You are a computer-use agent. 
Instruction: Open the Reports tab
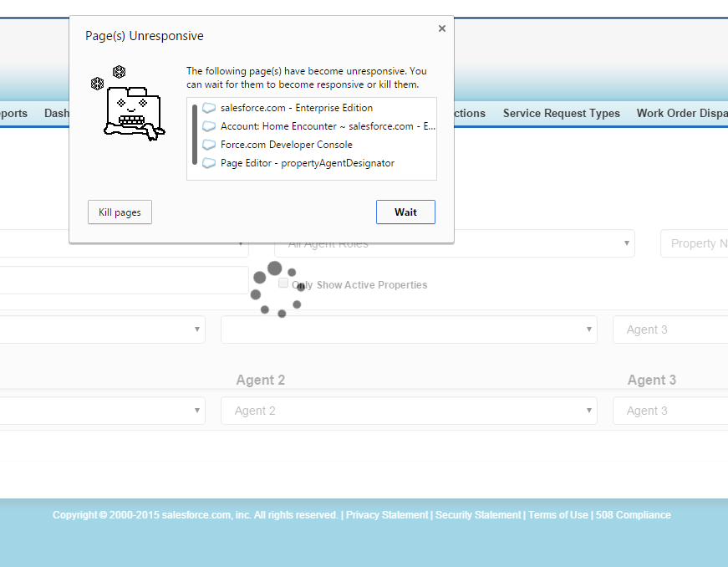13,113
